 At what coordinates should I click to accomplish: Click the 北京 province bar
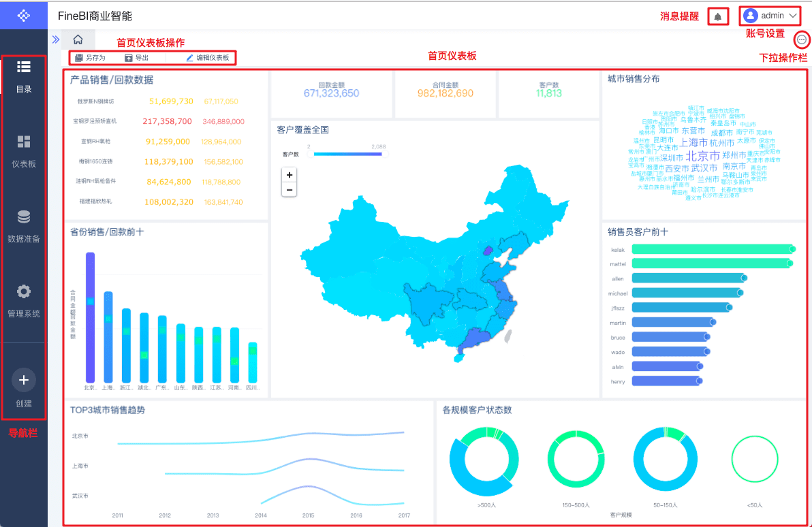(90, 317)
